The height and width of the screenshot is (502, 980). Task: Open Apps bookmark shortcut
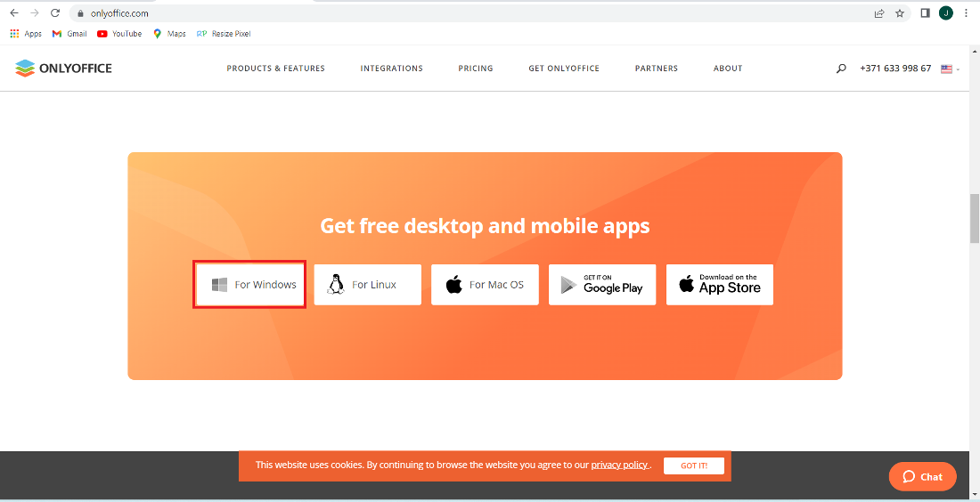(26, 34)
